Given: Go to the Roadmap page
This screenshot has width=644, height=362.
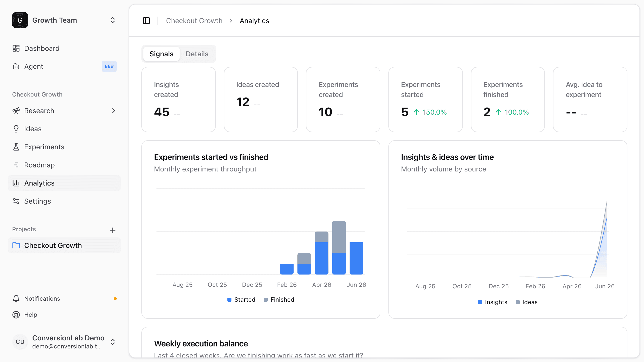Looking at the screenshot, I should click(64, 165).
